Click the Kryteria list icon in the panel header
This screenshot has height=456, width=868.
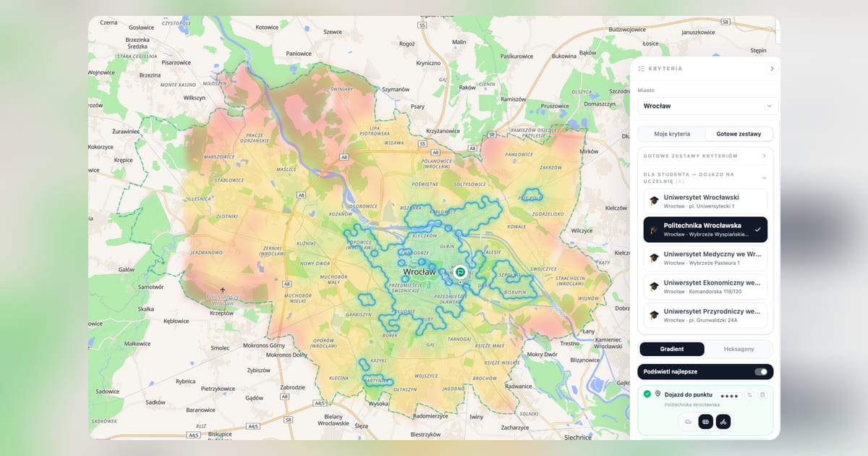[642, 69]
